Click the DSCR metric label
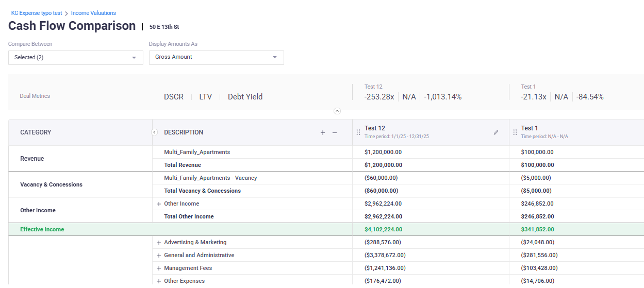The height and width of the screenshot is (288, 644). coord(174,97)
